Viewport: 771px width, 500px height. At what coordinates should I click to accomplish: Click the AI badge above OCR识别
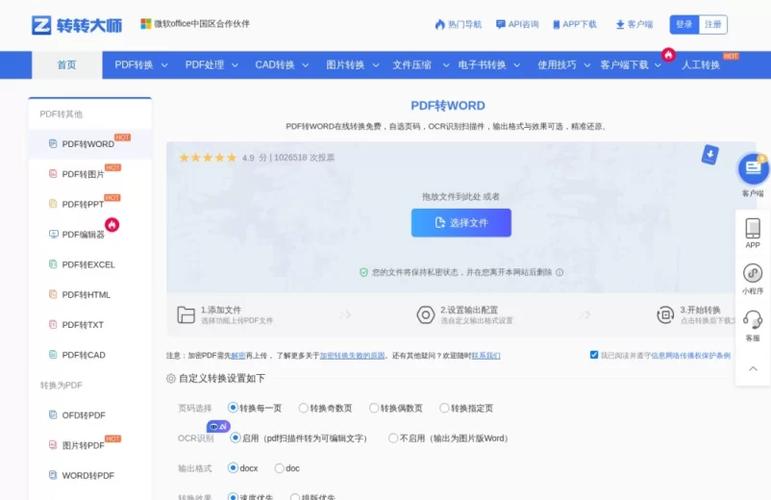[218, 427]
